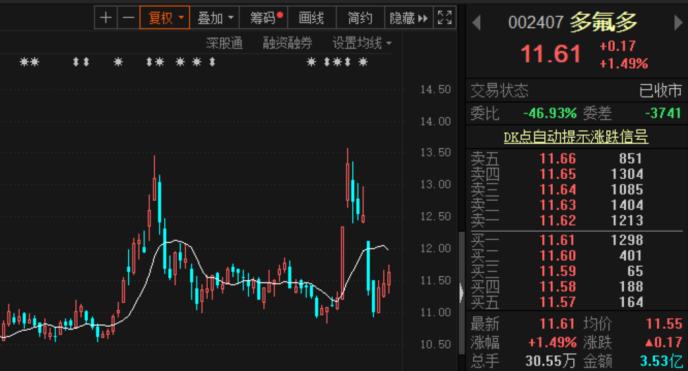The image size is (688, 371).
Task: Expand side panel with divider arrow
Action: coord(461,293)
